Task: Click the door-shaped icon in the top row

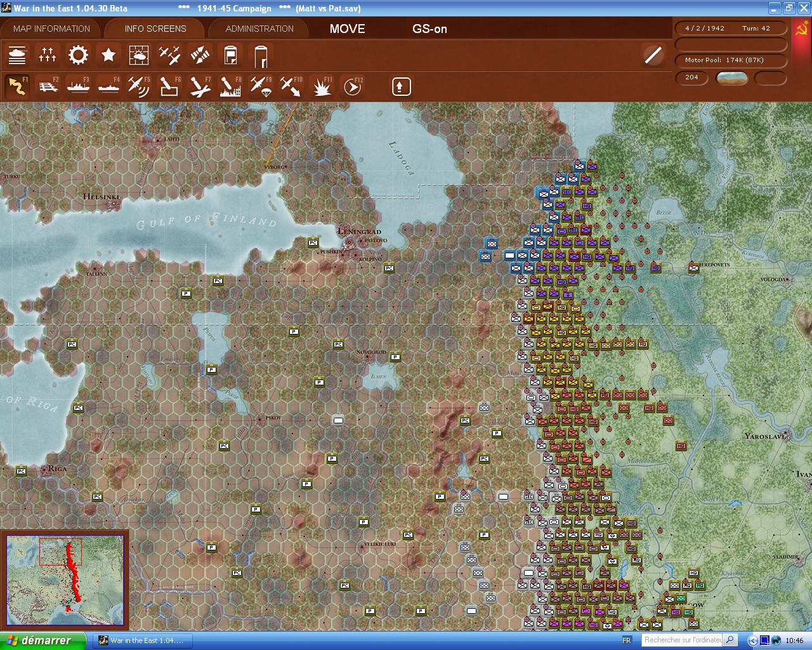Action: pyautogui.click(x=261, y=55)
